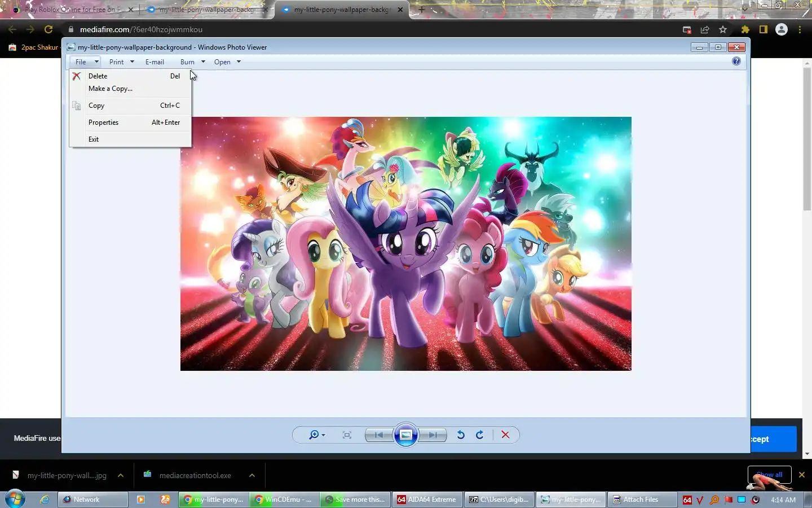Toggle Chrome side panel icon
812x508 pixels.
[x=764, y=29]
